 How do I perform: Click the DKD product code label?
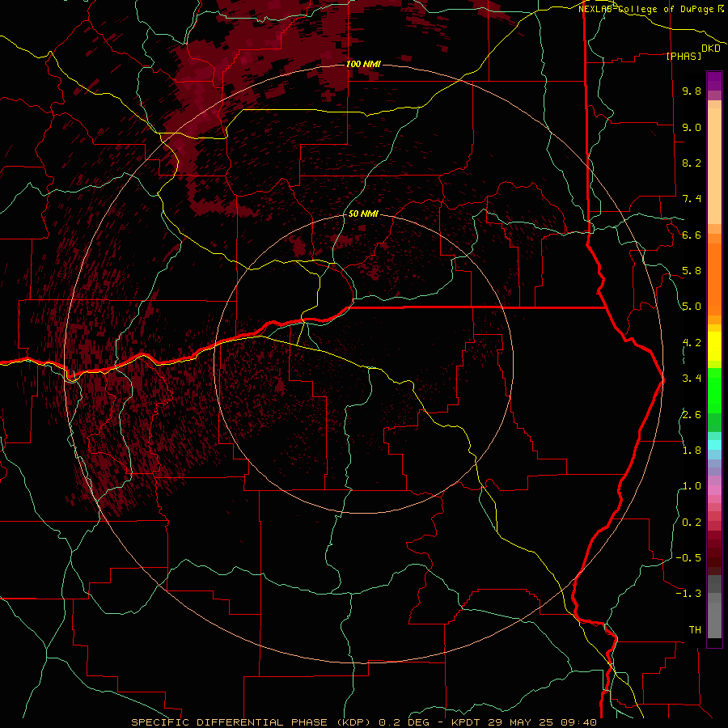pos(711,49)
